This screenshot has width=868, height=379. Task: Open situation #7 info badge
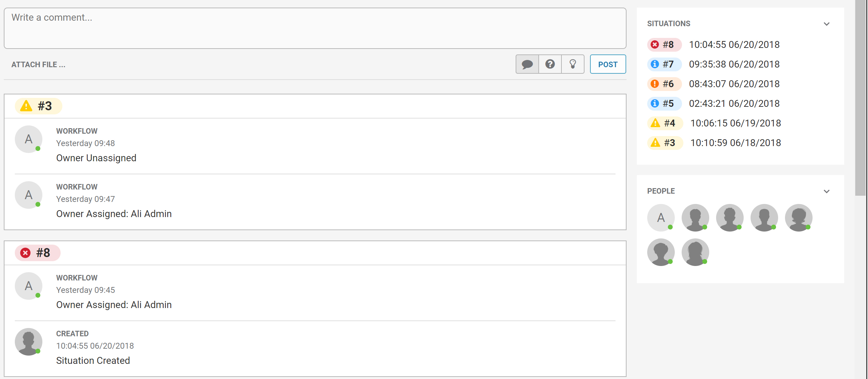tap(664, 64)
